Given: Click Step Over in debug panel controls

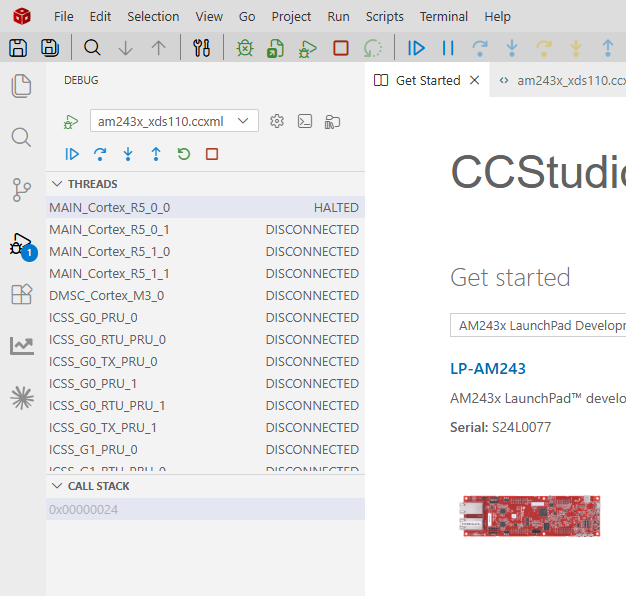Looking at the screenshot, I should 100,154.
